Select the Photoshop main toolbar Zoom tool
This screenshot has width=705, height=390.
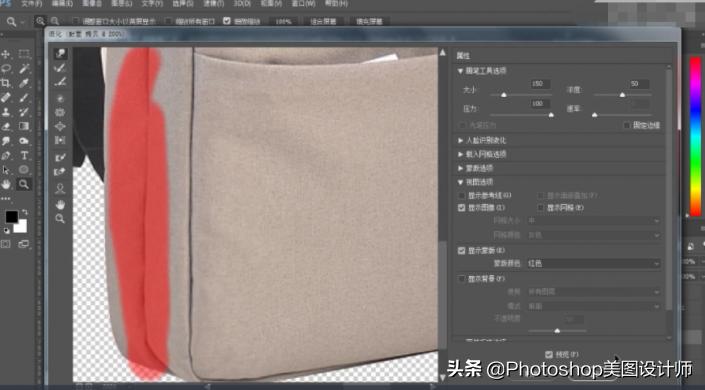coord(24,184)
